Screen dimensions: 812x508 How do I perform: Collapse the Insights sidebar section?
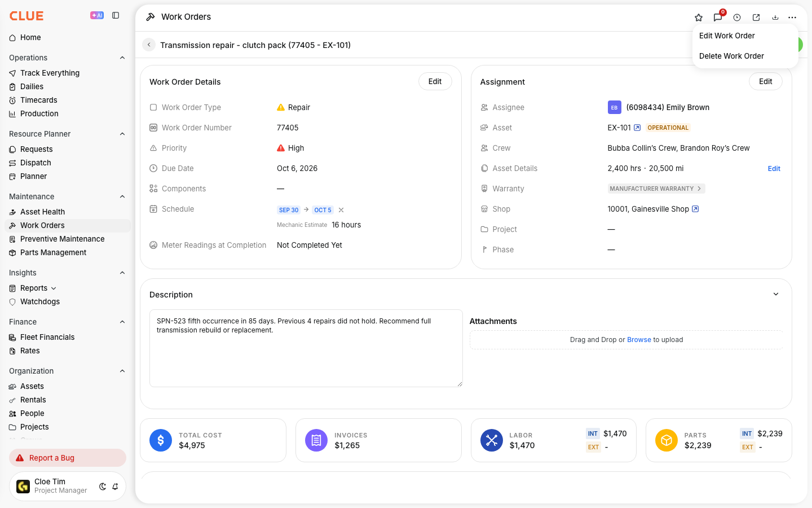point(122,273)
